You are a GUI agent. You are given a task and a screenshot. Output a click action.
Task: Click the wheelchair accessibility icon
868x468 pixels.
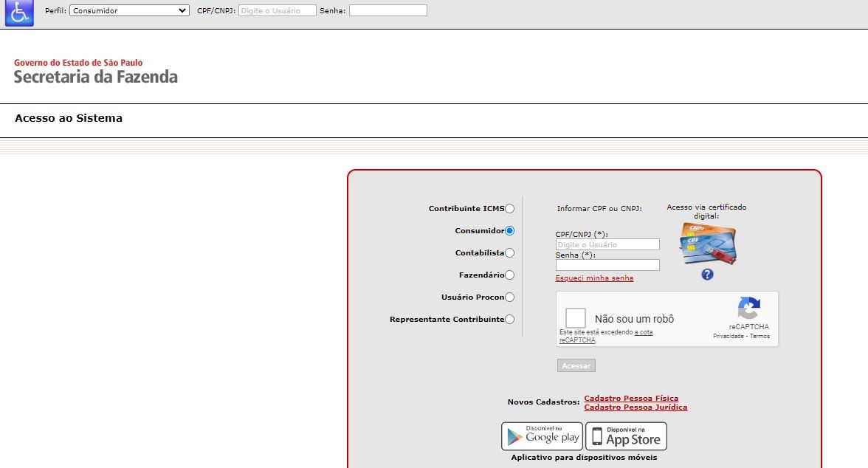[x=19, y=13]
